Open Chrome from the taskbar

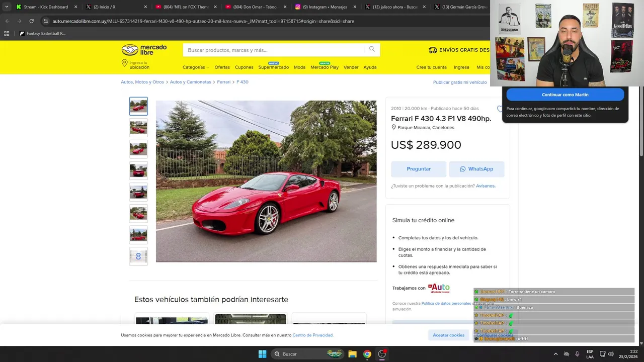pyautogui.click(x=367, y=354)
